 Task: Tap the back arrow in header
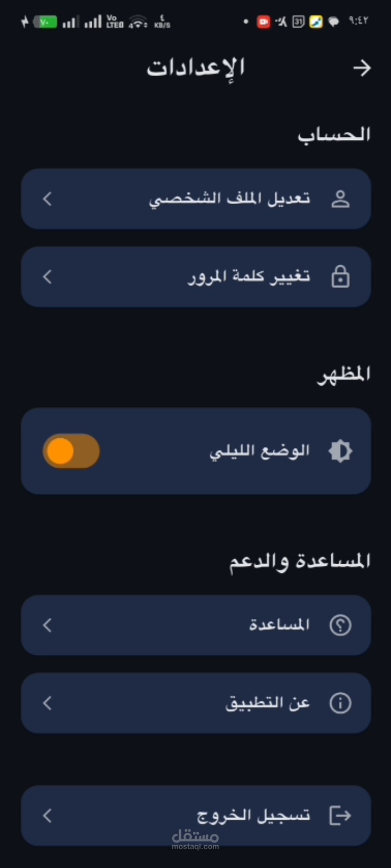(x=362, y=68)
